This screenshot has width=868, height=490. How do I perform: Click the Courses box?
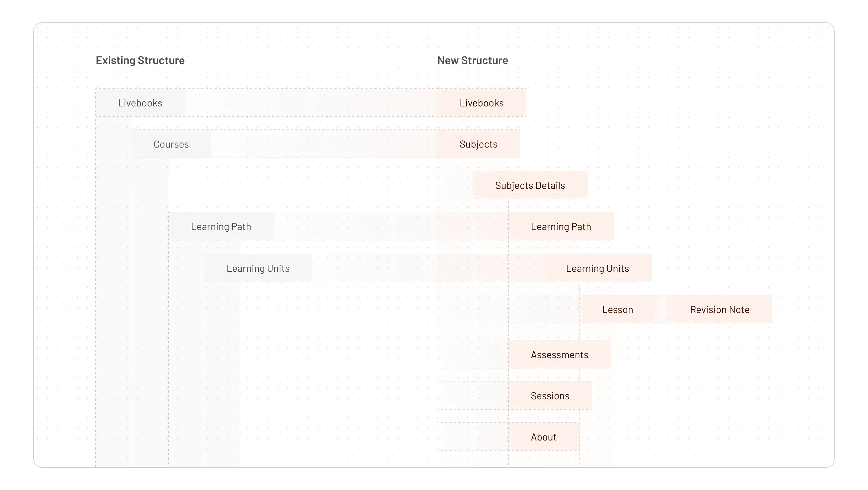click(171, 144)
